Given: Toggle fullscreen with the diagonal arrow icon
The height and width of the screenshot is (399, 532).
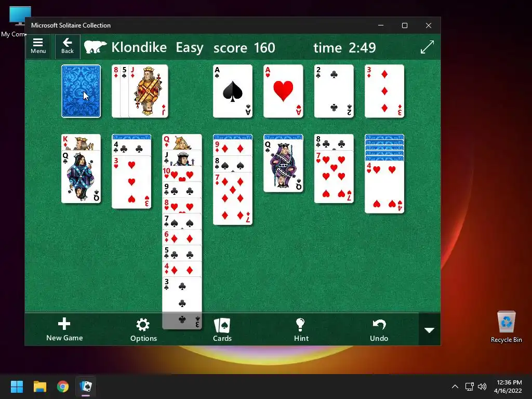Looking at the screenshot, I should (427, 47).
